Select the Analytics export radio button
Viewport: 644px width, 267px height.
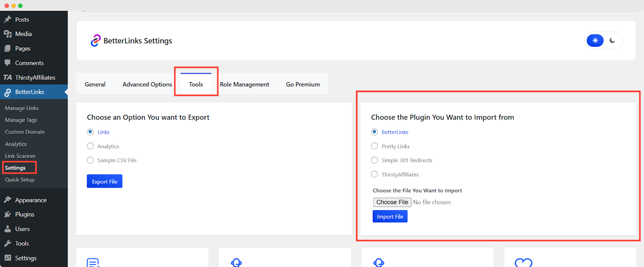click(x=91, y=146)
